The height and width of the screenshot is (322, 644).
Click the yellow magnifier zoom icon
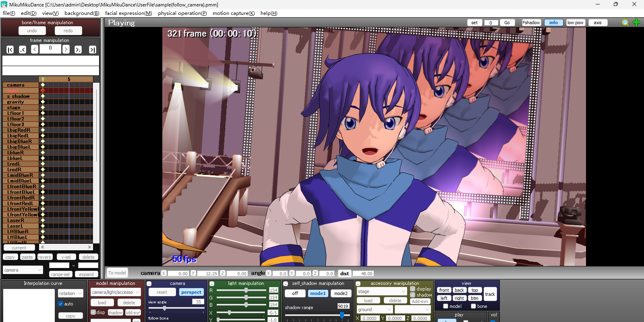tap(625, 23)
